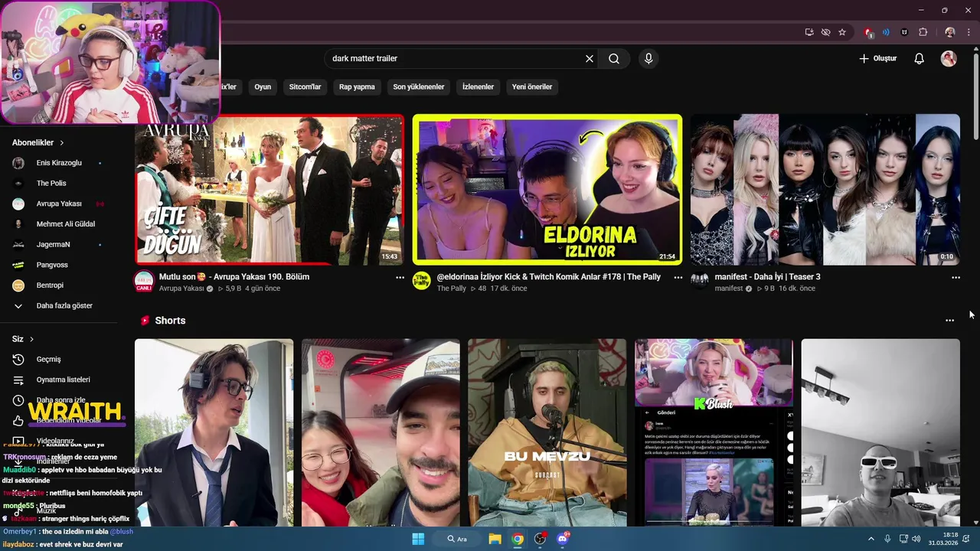Image resolution: width=980 pixels, height=551 pixels.
Task: Open title manifest - Daha İyi | Teaser 3
Action: 768,277
